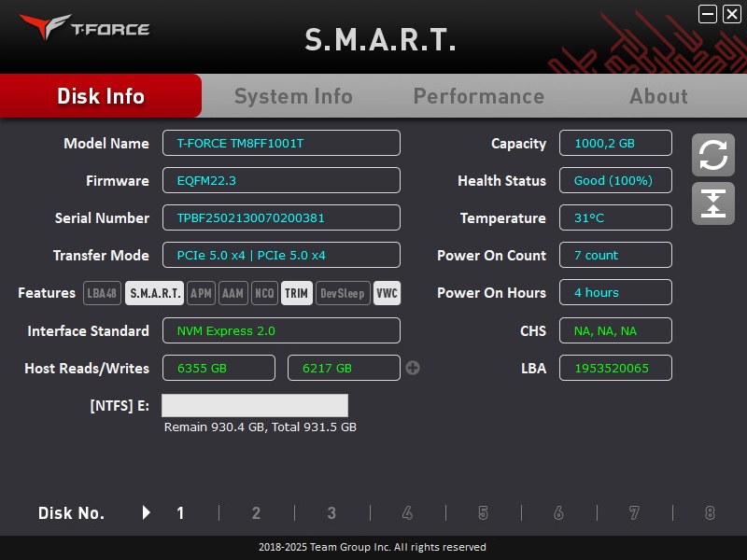
Task: Select disk number 1
Action: click(x=181, y=512)
